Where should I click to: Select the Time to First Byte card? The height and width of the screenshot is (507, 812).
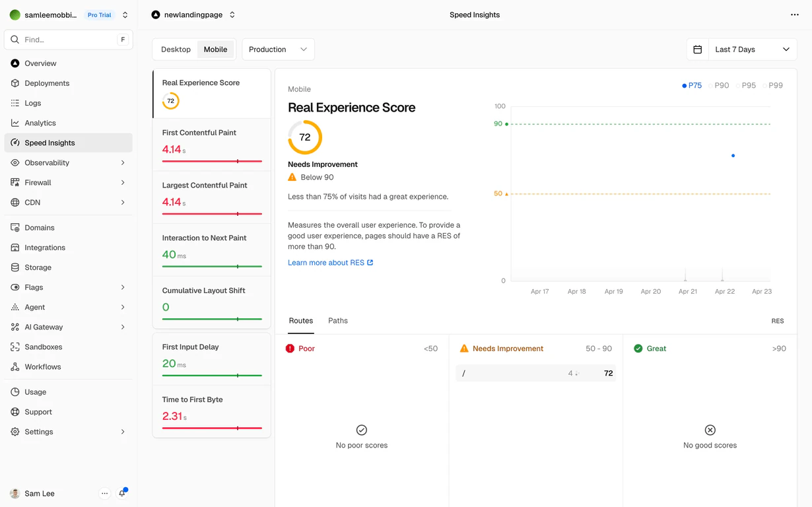pos(212,411)
